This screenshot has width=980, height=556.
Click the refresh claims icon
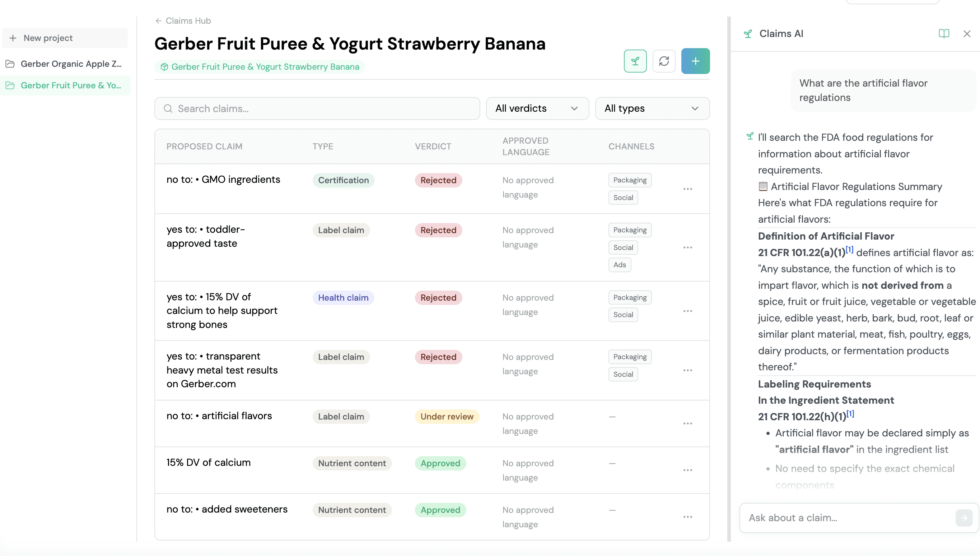664,61
